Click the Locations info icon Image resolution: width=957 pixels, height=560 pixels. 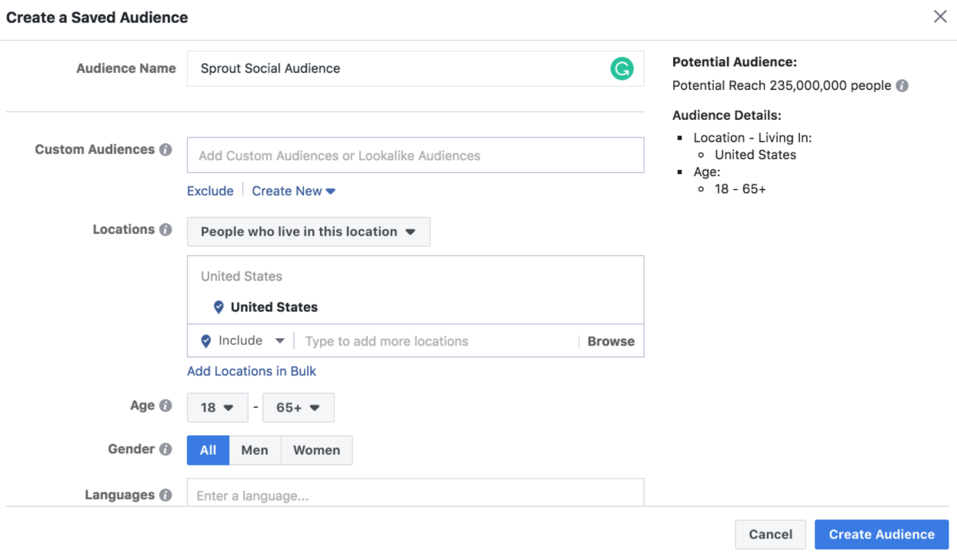click(166, 228)
